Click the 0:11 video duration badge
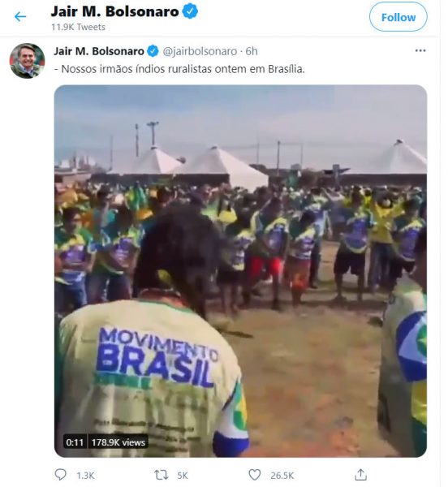448x487 pixels. coord(75,442)
